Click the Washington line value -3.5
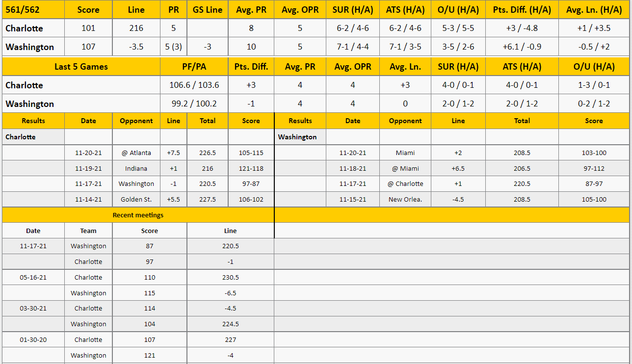The image size is (632, 364). tap(136, 47)
